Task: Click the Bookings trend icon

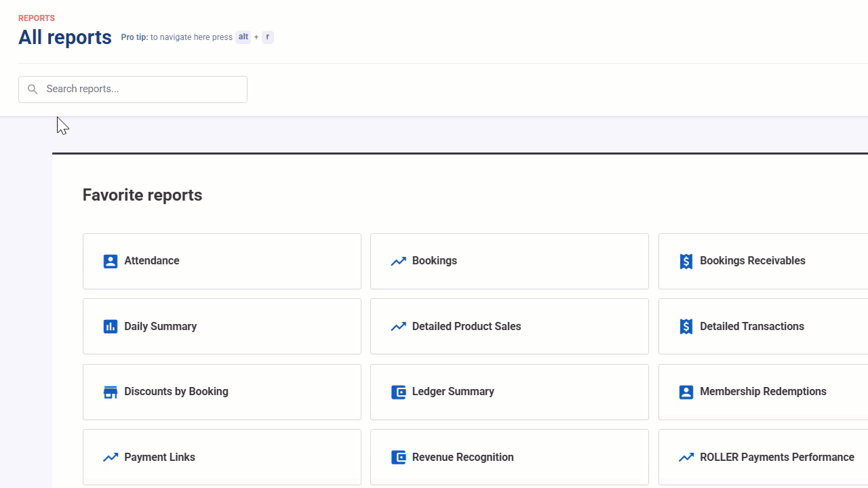Action: pyautogui.click(x=398, y=261)
